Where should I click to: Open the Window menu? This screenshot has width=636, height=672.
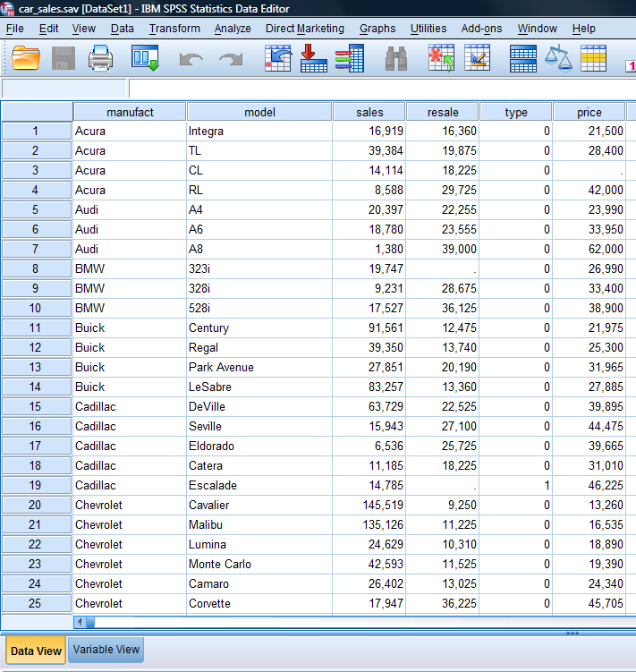click(x=538, y=29)
